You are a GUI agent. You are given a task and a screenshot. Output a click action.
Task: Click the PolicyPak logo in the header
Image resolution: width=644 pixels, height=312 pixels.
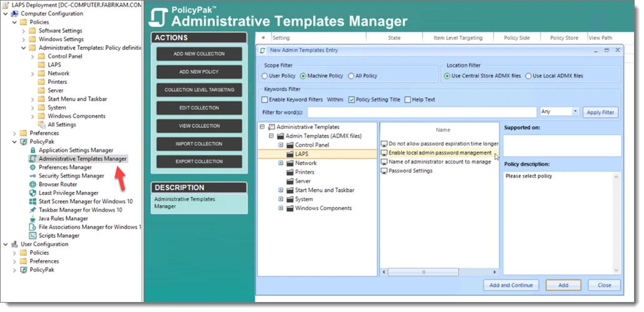click(157, 18)
